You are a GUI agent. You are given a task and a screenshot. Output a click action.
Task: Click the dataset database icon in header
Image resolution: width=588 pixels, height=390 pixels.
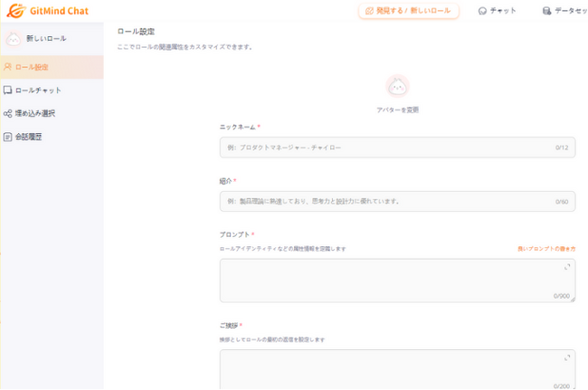tap(546, 11)
